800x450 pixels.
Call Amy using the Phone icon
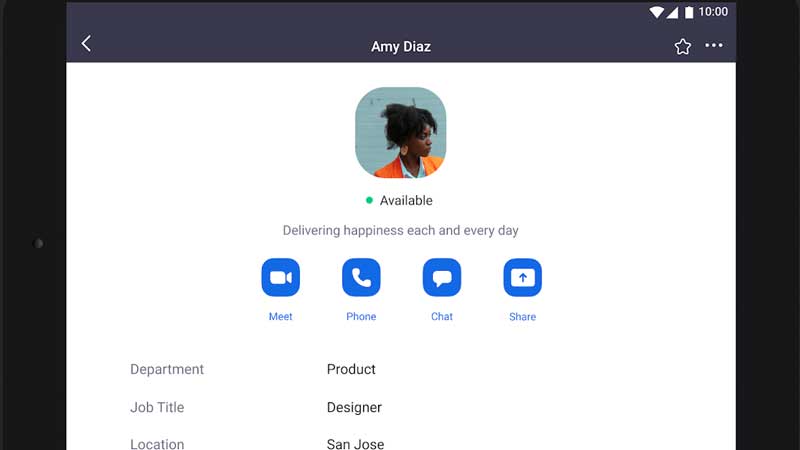(361, 278)
